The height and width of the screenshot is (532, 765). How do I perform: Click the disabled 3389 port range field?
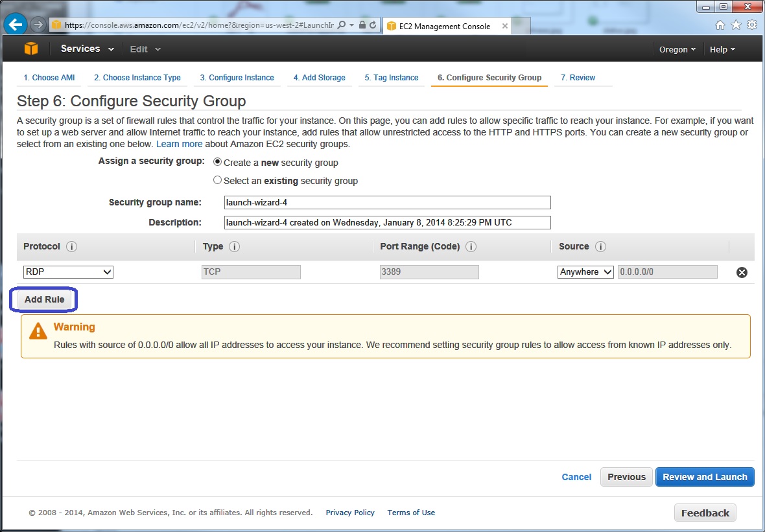point(429,272)
